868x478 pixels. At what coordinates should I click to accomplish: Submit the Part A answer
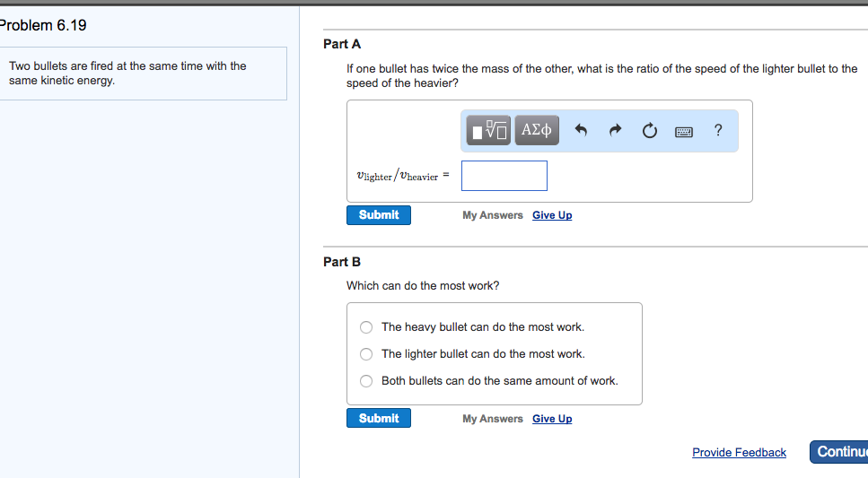click(x=379, y=215)
